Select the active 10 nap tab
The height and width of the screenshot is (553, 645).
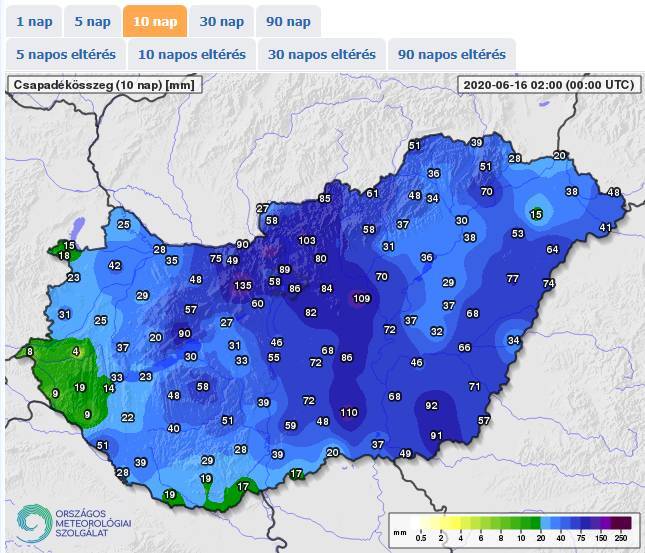click(155, 21)
